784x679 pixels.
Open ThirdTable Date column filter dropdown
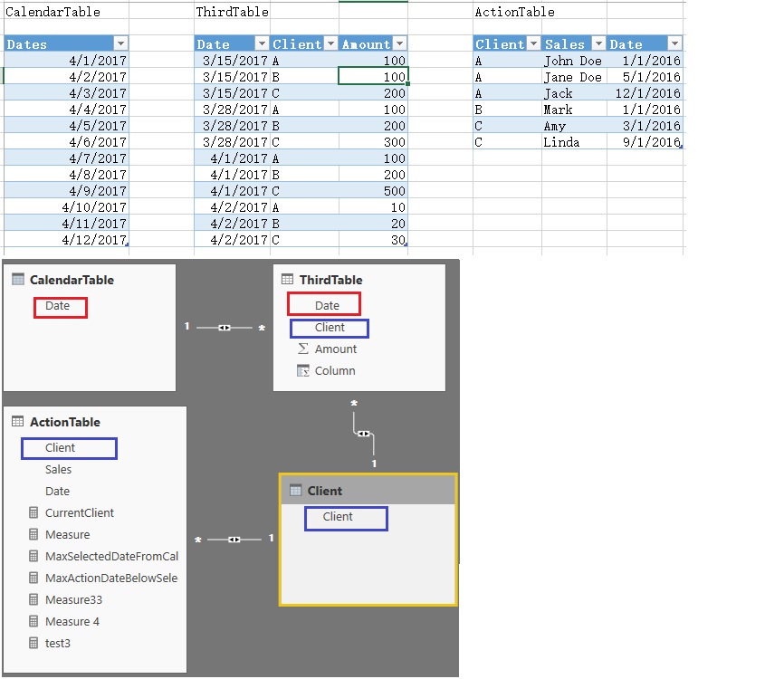pyautogui.click(x=262, y=43)
